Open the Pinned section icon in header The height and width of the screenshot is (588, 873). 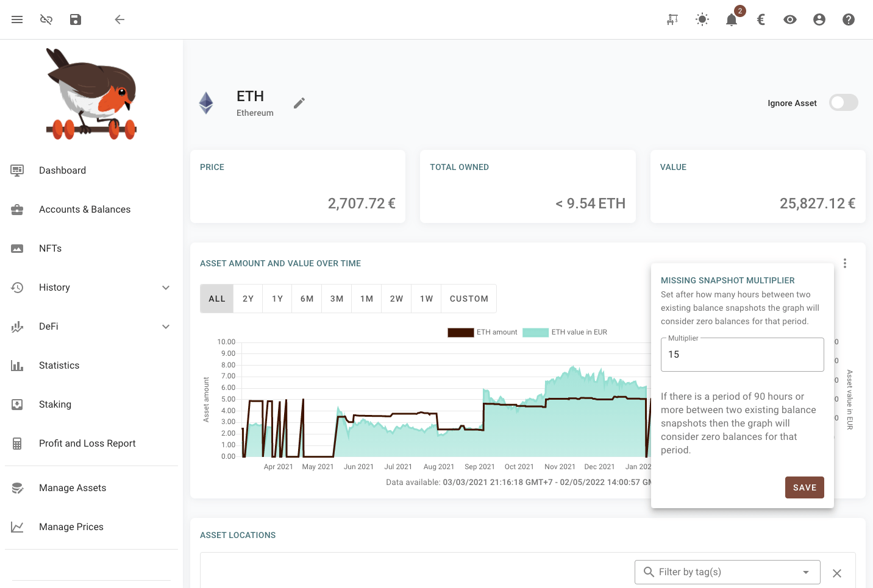click(672, 19)
